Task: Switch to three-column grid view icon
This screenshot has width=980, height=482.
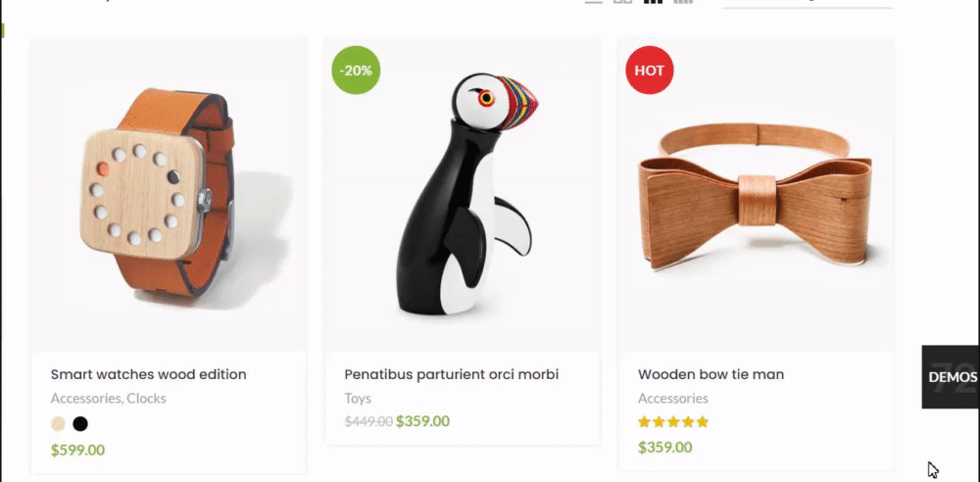Action: 653,2
